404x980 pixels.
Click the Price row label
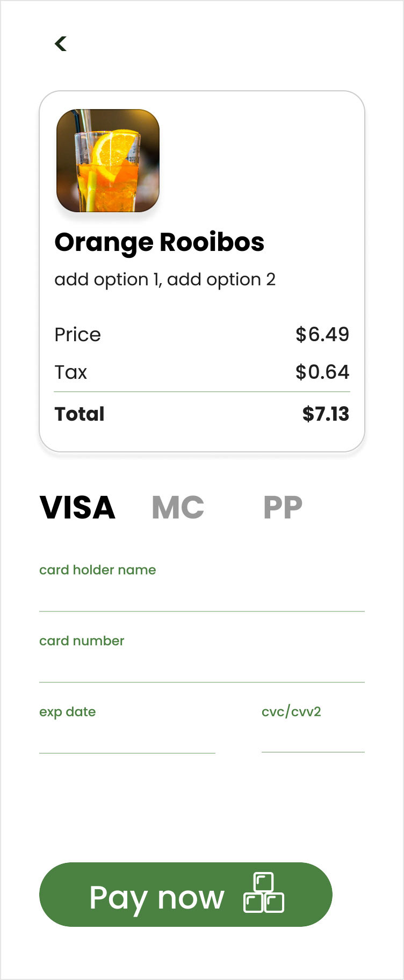[x=78, y=335]
